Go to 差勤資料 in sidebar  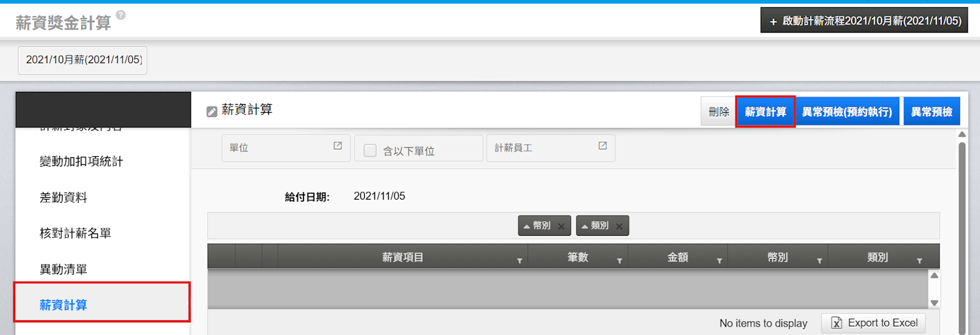(x=63, y=198)
